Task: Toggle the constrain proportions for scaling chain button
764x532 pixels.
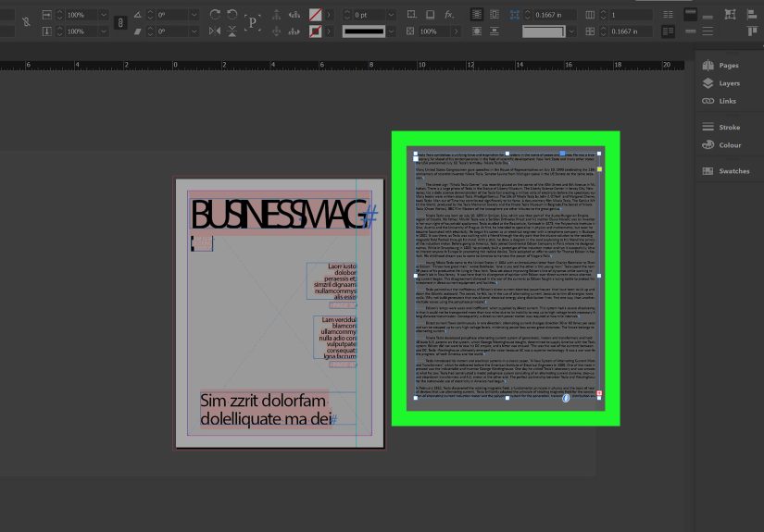Action: (120, 22)
